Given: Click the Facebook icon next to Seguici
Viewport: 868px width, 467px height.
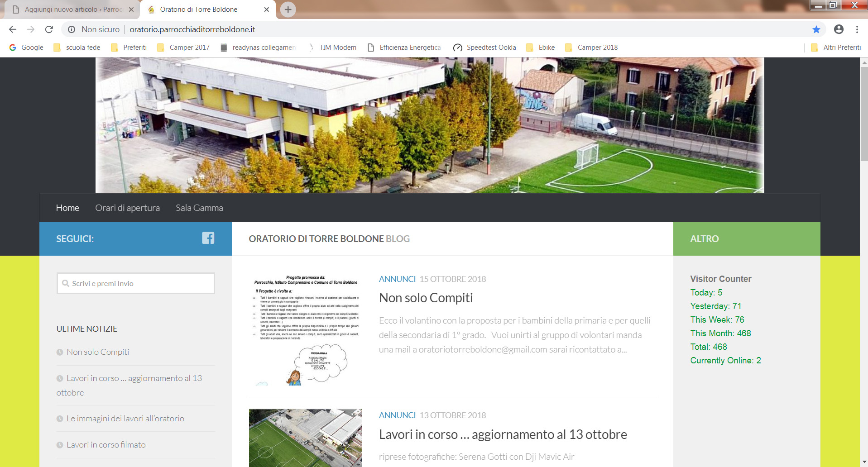Looking at the screenshot, I should [x=208, y=238].
